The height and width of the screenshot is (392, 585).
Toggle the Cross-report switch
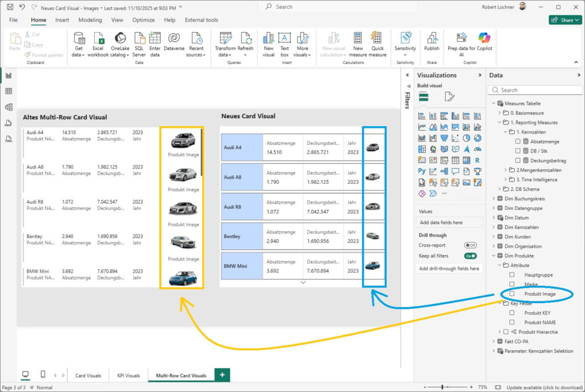pyautogui.click(x=470, y=245)
